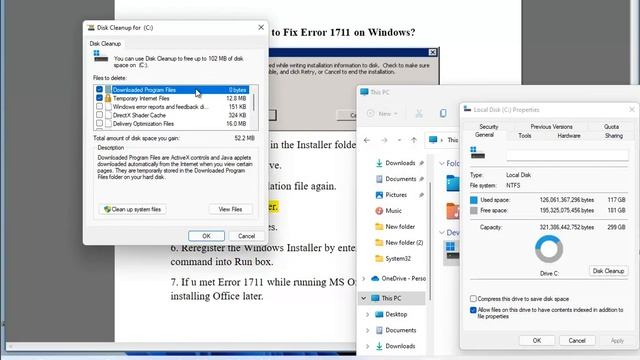Click the pin icon next to Documents

coord(421,179)
